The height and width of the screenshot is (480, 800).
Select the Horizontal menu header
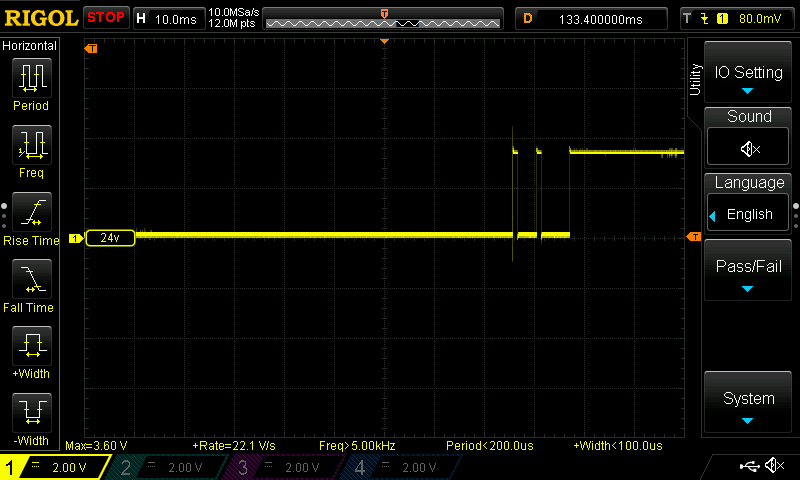pyautogui.click(x=30, y=46)
